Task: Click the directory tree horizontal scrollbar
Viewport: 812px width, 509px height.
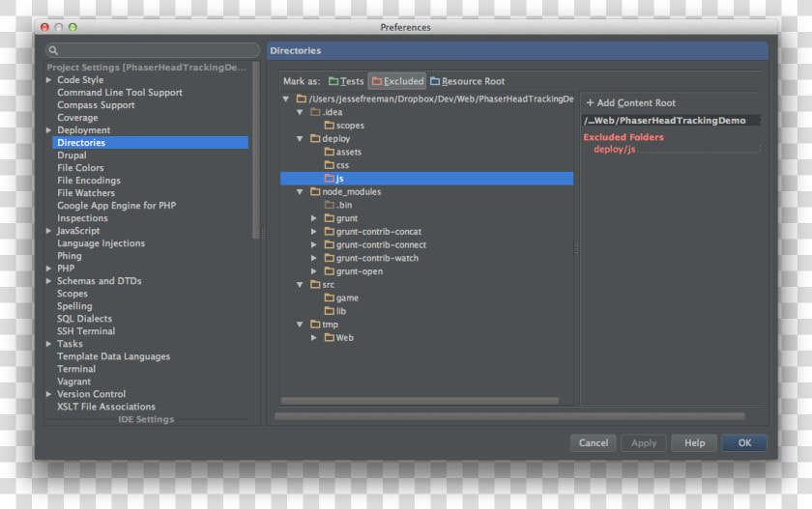Action: coord(420,401)
